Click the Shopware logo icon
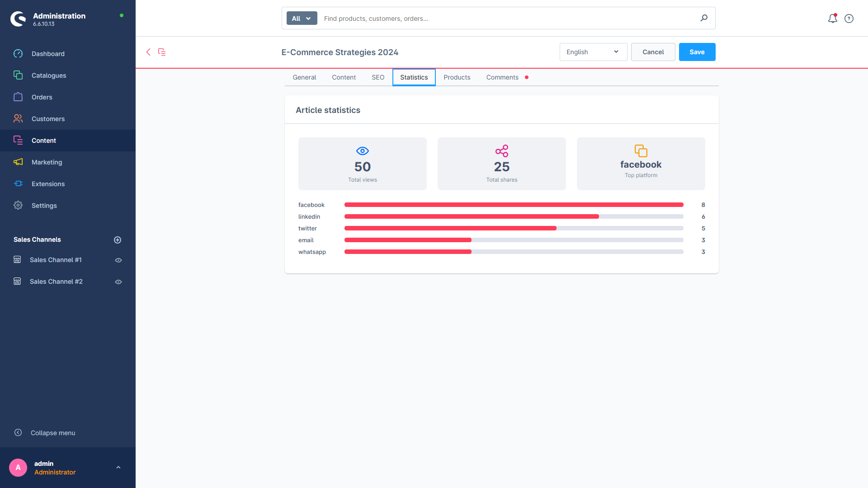 pyautogui.click(x=18, y=19)
